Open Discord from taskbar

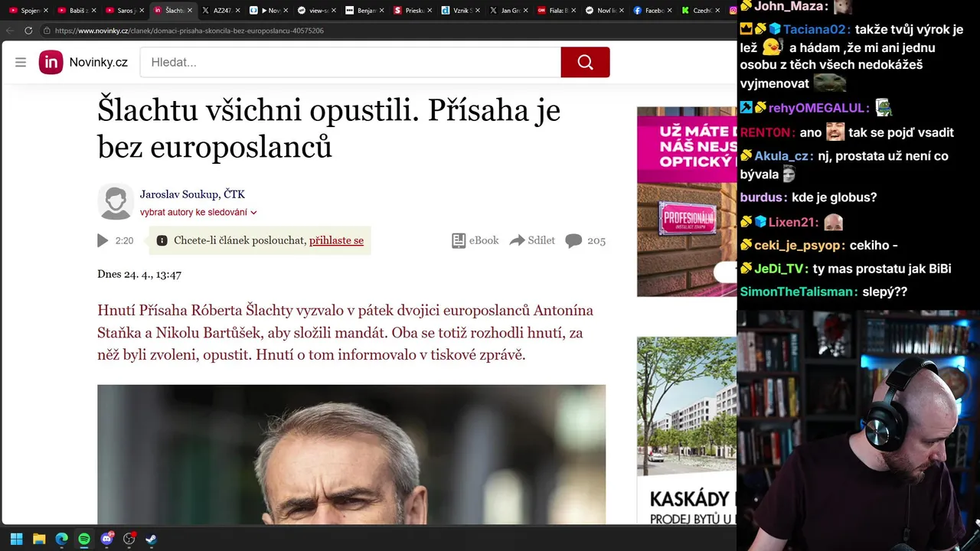pos(107,539)
